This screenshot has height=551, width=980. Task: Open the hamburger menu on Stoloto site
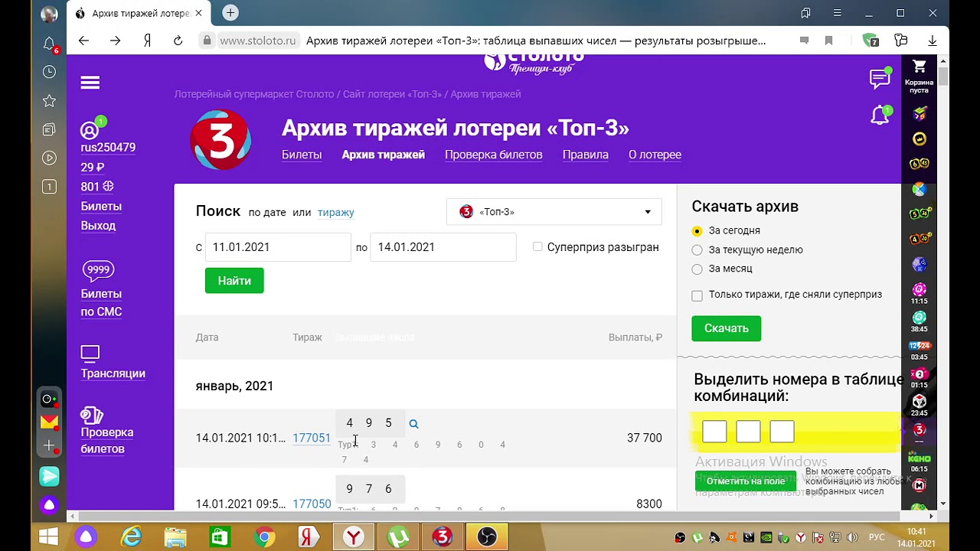tap(90, 83)
